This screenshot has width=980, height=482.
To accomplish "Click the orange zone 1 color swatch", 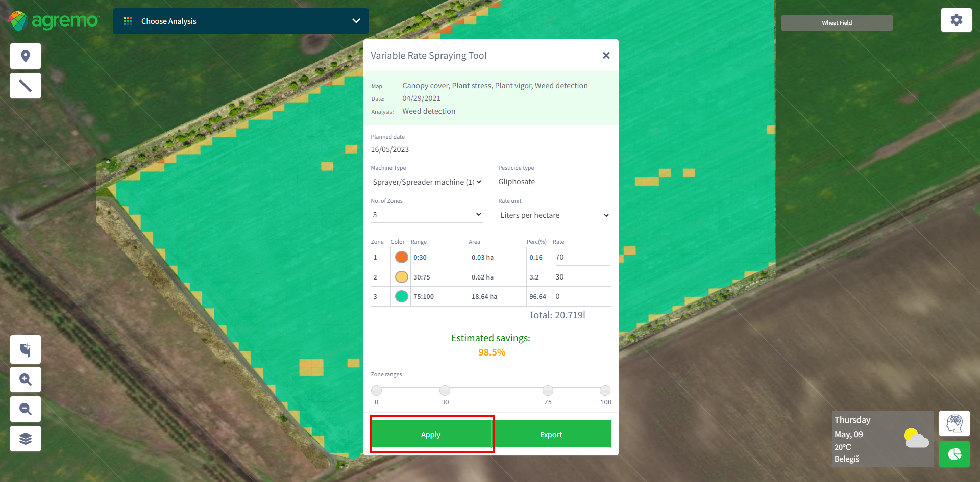I will tap(402, 257).
